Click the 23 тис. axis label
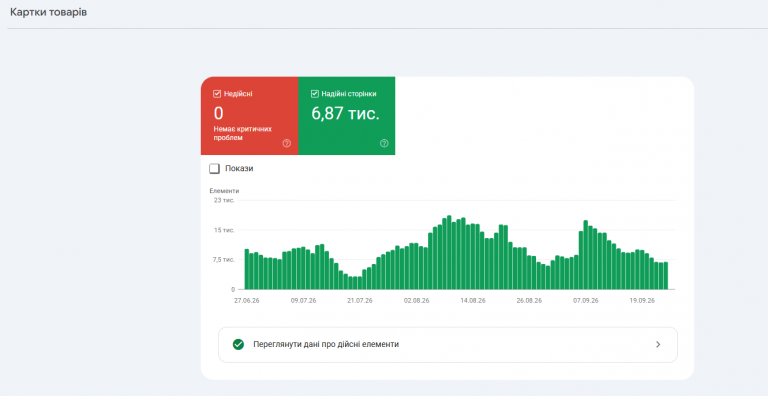Viewport: 768px width, 396px height. coord(224,200)
